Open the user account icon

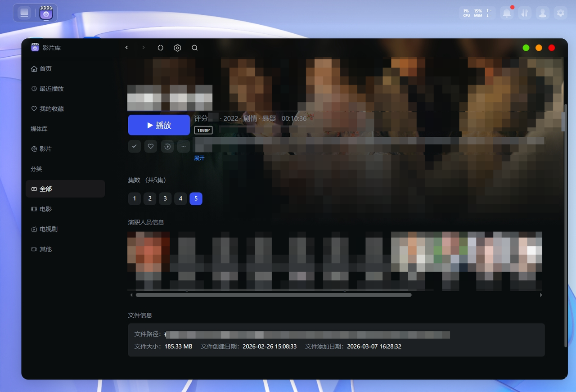[543, 13]
